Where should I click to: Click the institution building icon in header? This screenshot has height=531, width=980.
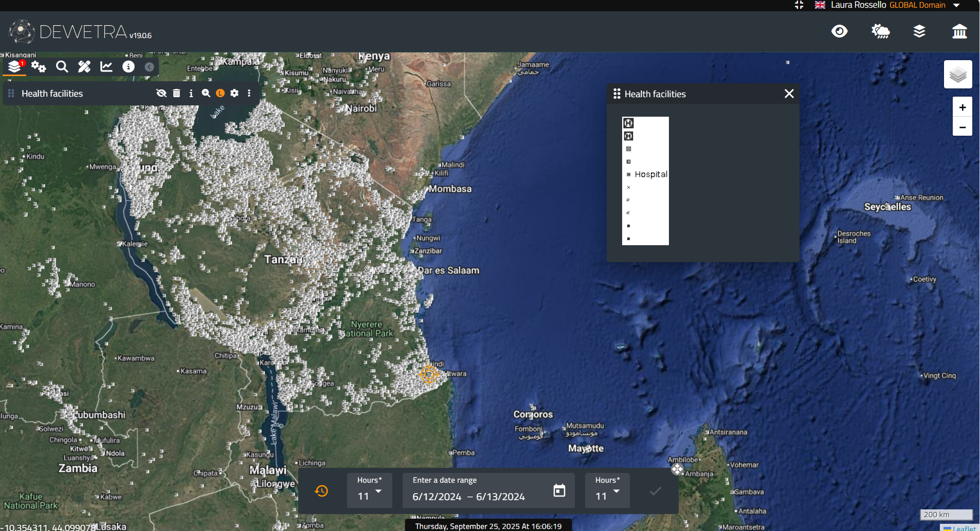[x=959, y=31]
